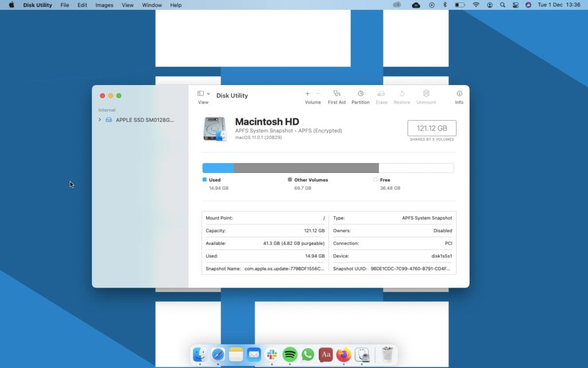This screenshot has height=368, width=588.
Task: Open the Disk Utility app menu
Action: pos(37,5)
